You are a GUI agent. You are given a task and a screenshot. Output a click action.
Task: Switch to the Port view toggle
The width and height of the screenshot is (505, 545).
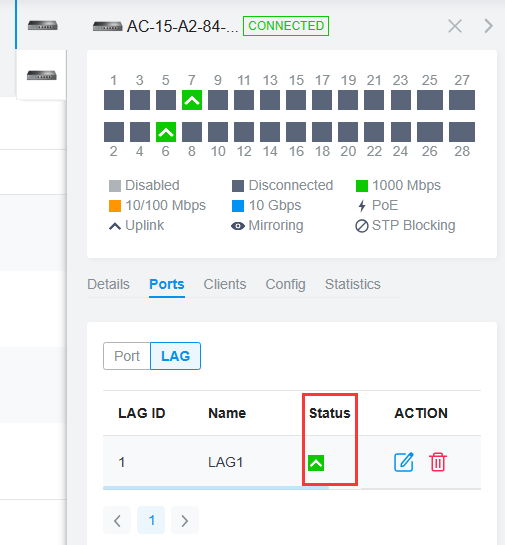127,356
